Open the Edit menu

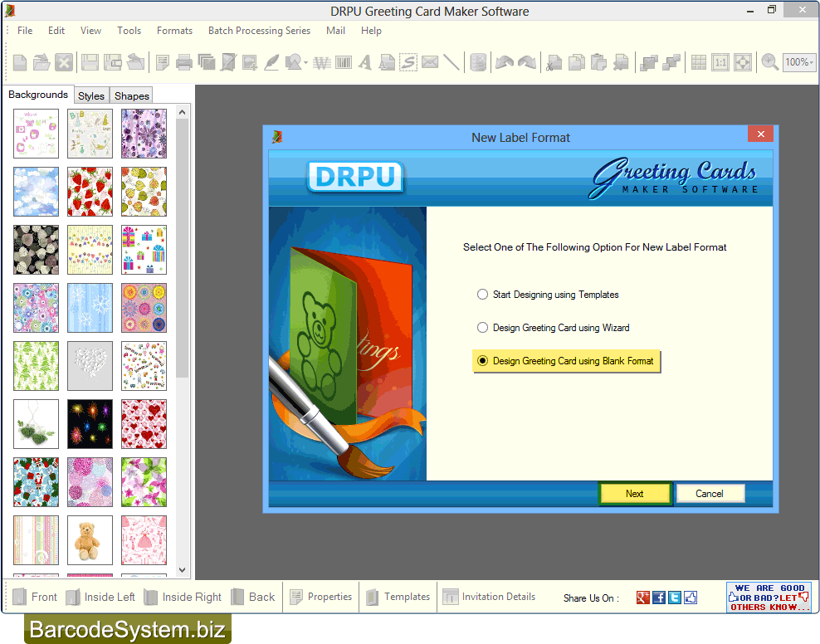click(56, 31)
